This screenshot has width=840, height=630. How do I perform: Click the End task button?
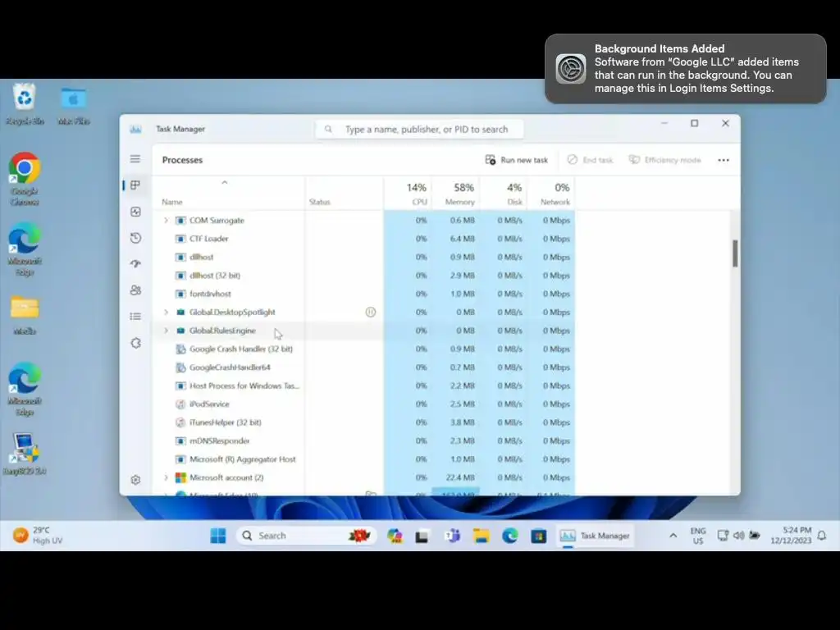point(590,160)
